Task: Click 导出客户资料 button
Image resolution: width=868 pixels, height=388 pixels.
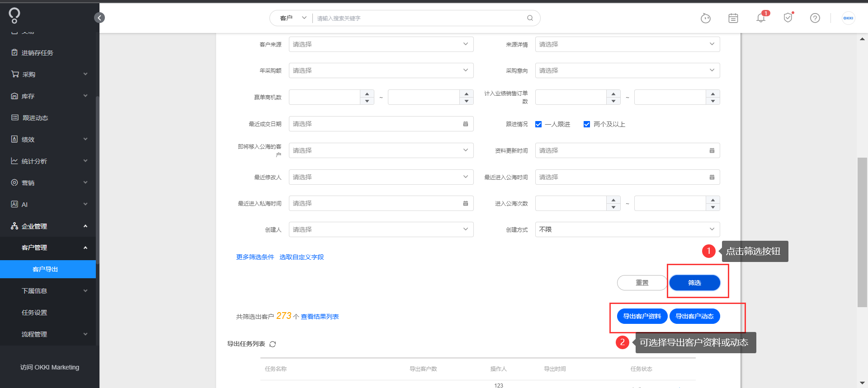Action: pyautogui.click(x=642, y=316)
